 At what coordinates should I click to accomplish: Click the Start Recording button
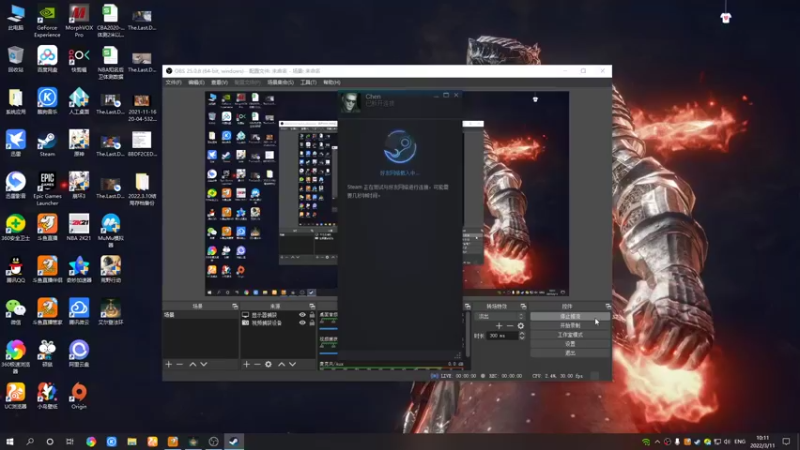(x=570, y=326)
